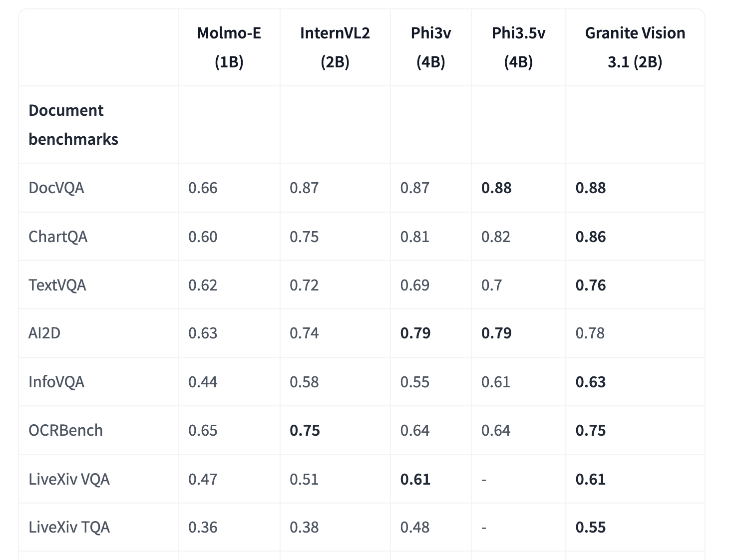The width and height of the screenshot is (746, 560).
Task: Click Phi3.5v's InfoVQA score 0.61
Action: coord(496,382)
